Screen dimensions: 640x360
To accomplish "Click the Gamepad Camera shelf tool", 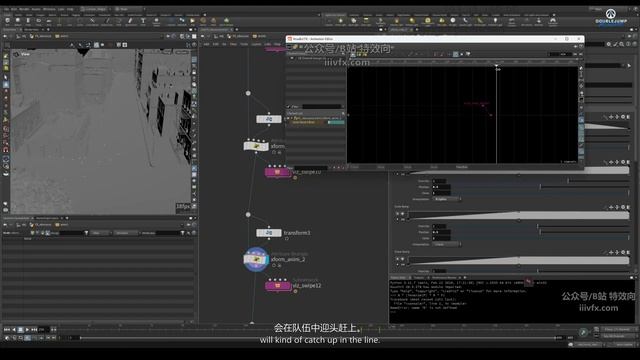I will click(553, 21).
